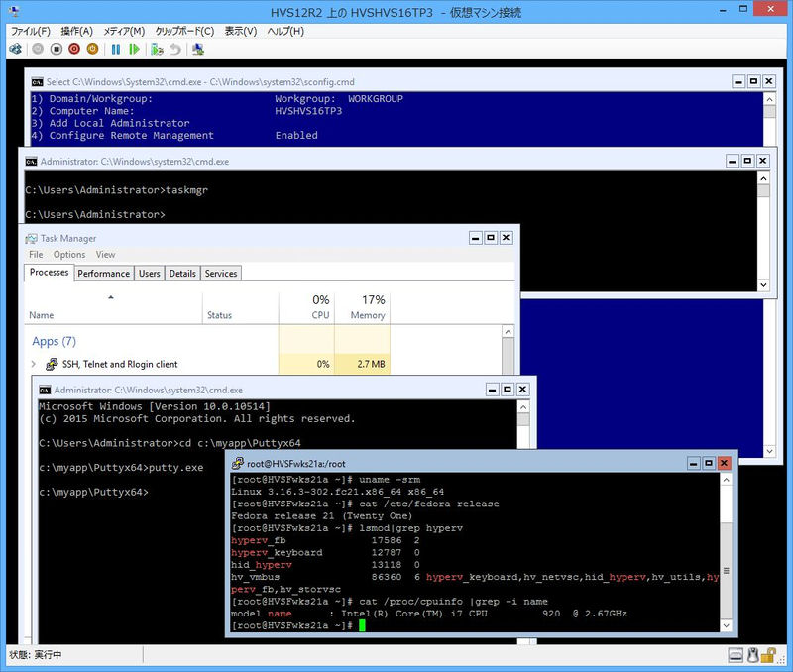Click the sort arrow above Name column

(x=111, y=297)
